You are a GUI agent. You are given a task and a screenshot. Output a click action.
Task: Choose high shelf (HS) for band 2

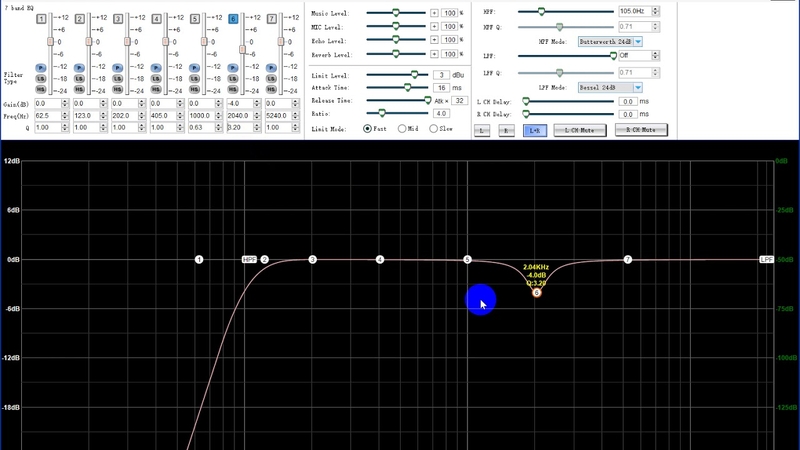click(79, 89)
